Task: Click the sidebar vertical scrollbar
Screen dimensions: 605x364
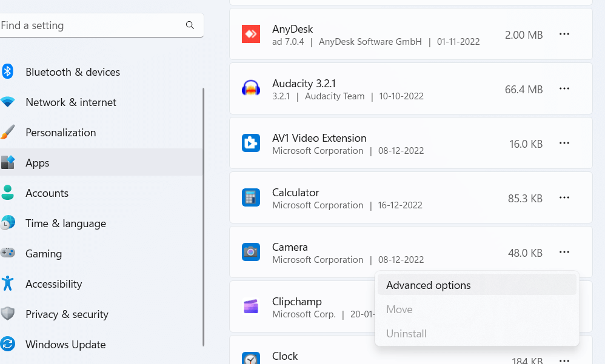Action: coord(203,217)
